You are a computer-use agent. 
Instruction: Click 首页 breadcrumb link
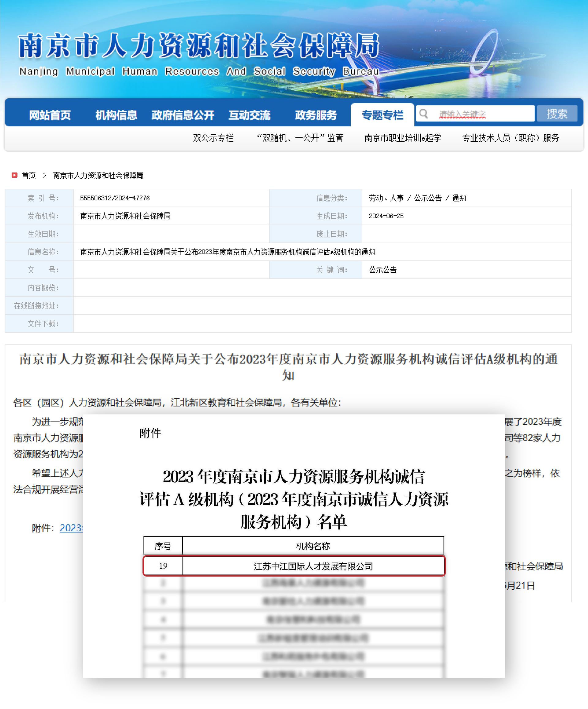[x=29, y=175]
